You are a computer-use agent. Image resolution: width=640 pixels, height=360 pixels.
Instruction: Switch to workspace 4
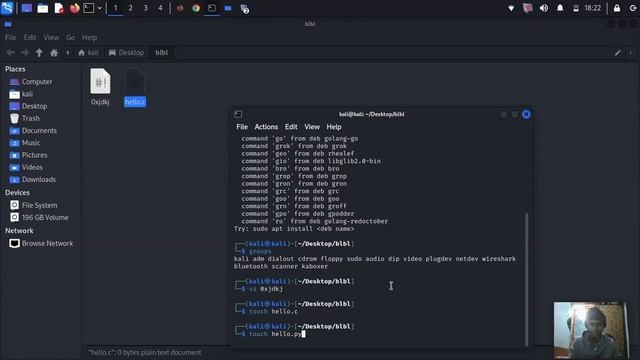point(160,8)
